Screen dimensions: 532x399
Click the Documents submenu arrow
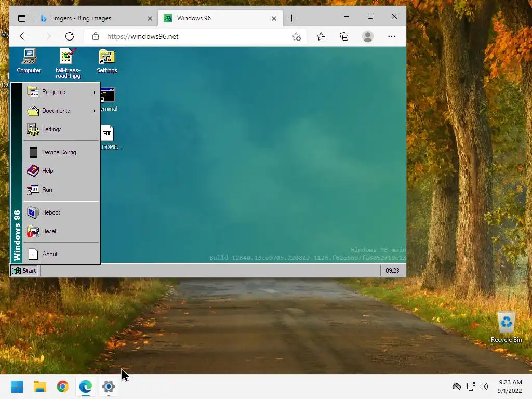click(x=95, y=111)
